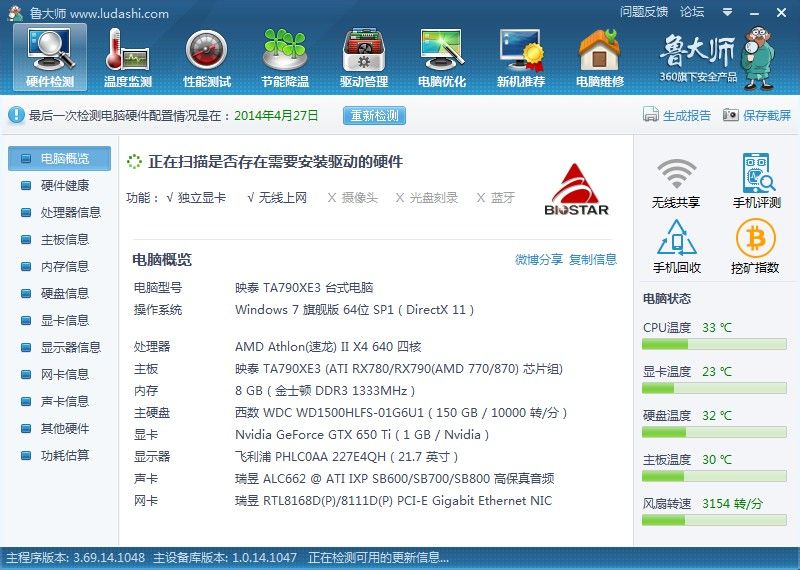Launch 手机评测 phone benchmark tool

(x=757, y=181)
